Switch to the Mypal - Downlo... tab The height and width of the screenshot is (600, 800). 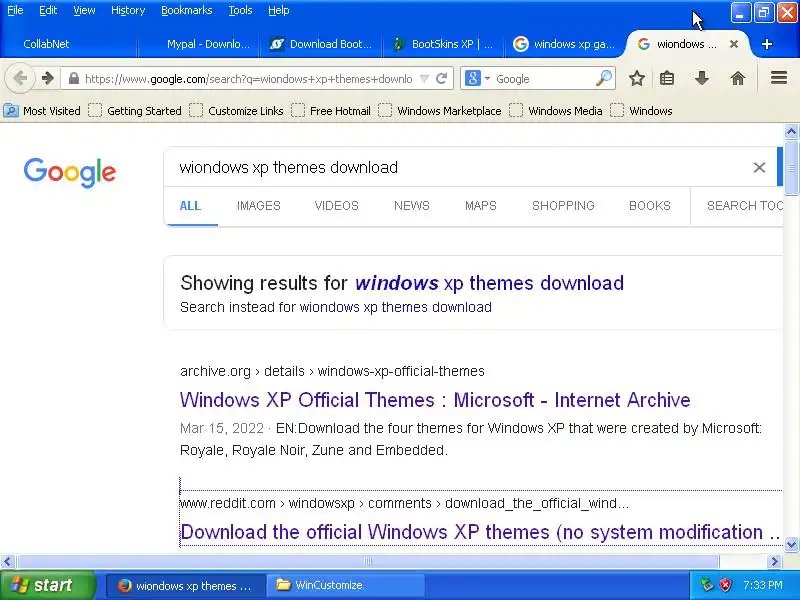[200, 44]
